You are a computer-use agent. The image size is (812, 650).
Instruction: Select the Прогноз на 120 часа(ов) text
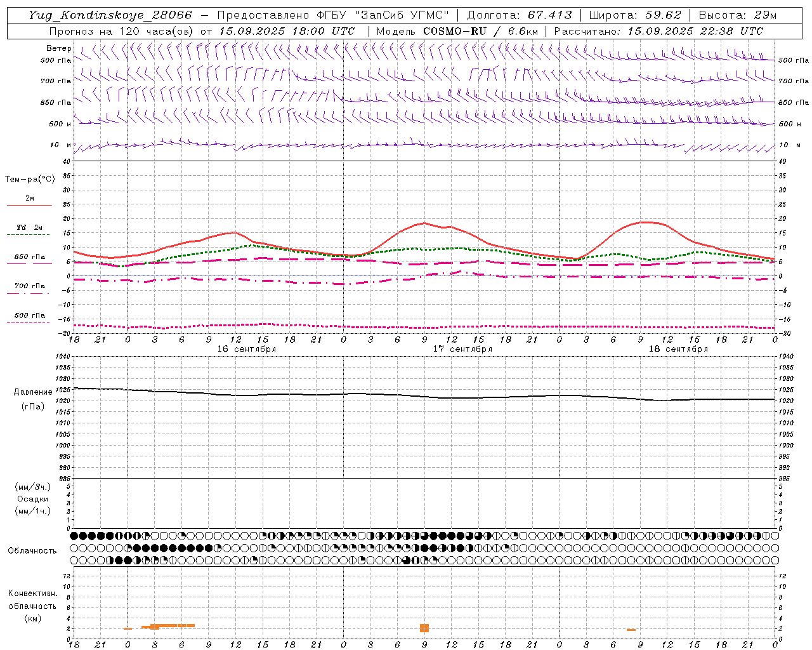pyautogui.click(x=121, y=31)
